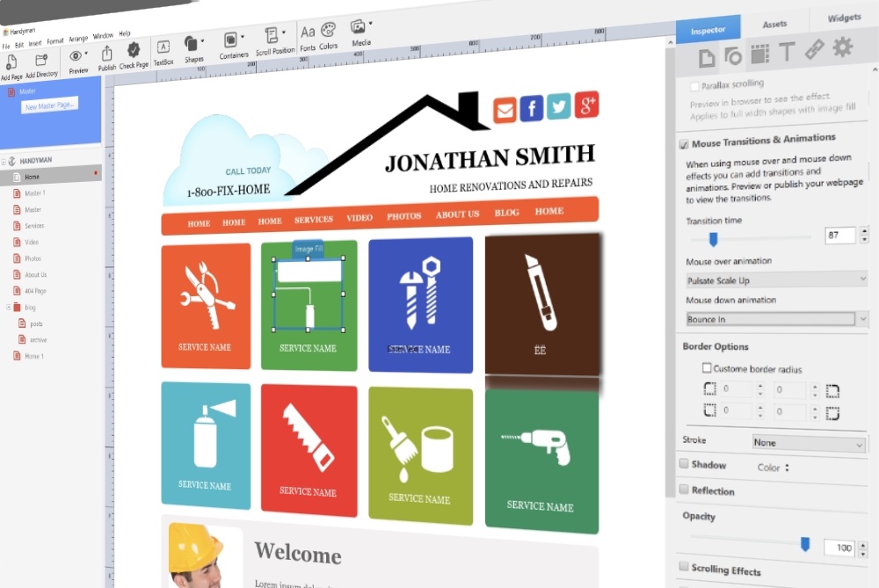Image resolution: width=879 pixels, height=588 pixels.
Task: Open the Fonts tool
Action: coord(308,33)
